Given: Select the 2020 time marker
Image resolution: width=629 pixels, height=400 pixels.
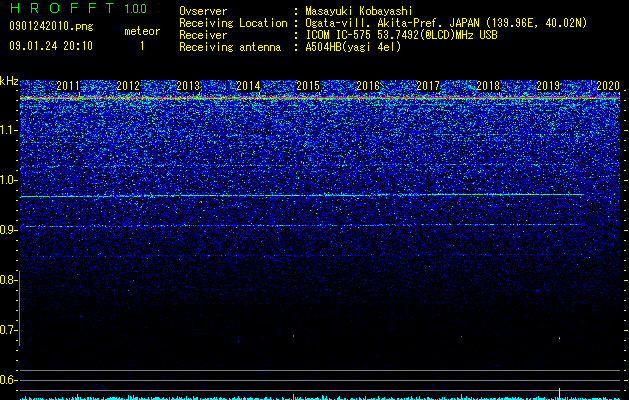Looking at the screenshot, I should tap(608, 86).
